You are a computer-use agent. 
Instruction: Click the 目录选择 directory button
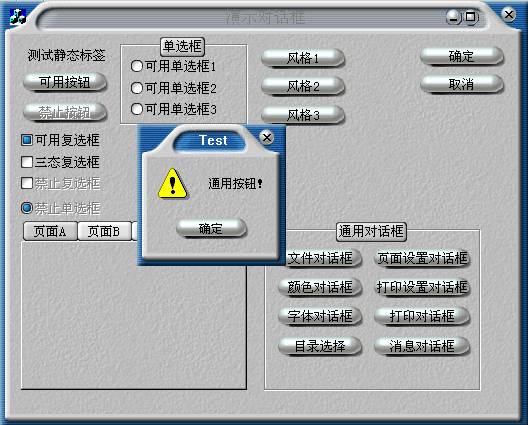click(x=320, y=346)
